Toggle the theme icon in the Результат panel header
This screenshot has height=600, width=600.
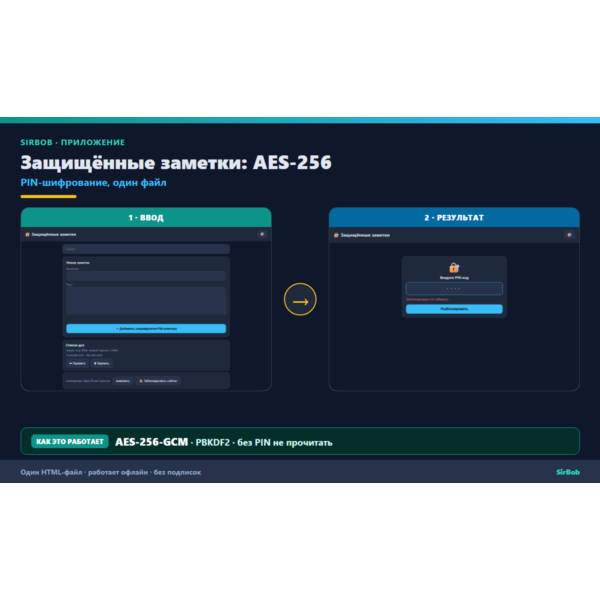click(569, 235)
